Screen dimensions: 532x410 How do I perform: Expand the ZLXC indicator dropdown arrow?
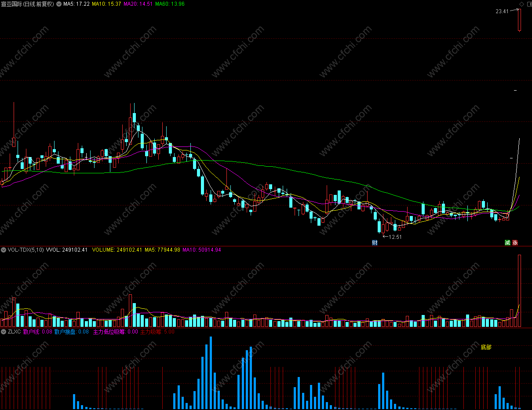(4, 332)
